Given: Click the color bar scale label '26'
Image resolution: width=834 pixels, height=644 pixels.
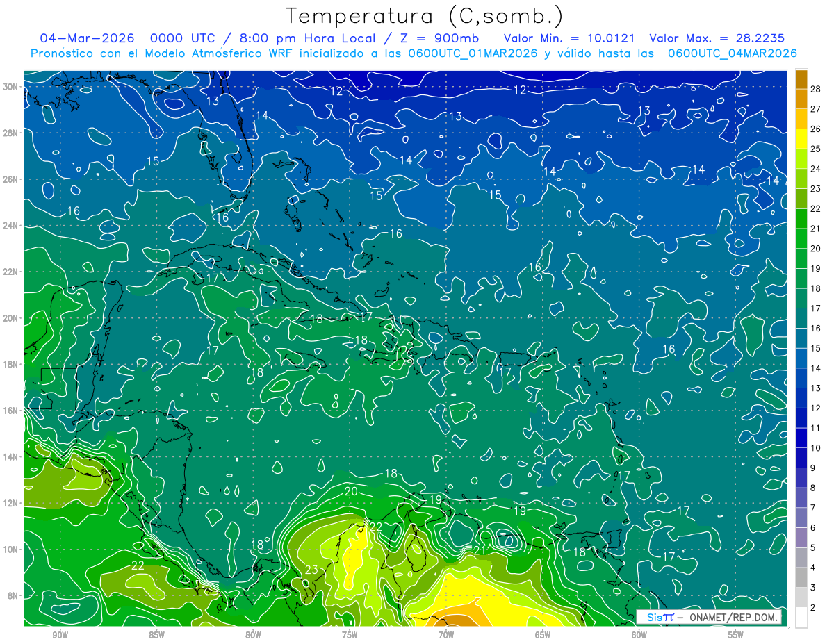Looking at the screenshot, I should click(816, 129).
